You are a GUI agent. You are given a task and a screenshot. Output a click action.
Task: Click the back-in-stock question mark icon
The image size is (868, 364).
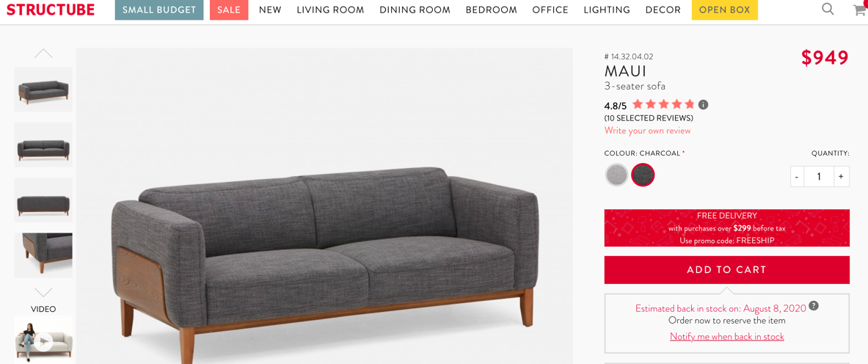tap(814, 305)
